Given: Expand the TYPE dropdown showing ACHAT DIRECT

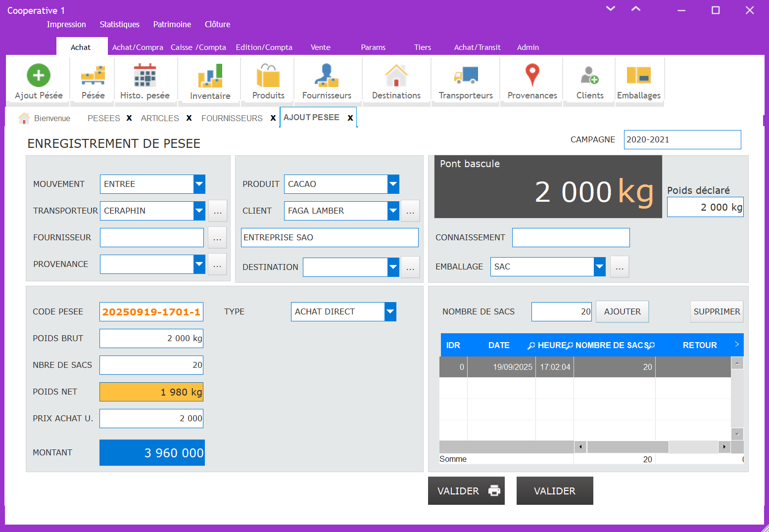Looking at the screenshot, I should (x=390, y=311).
